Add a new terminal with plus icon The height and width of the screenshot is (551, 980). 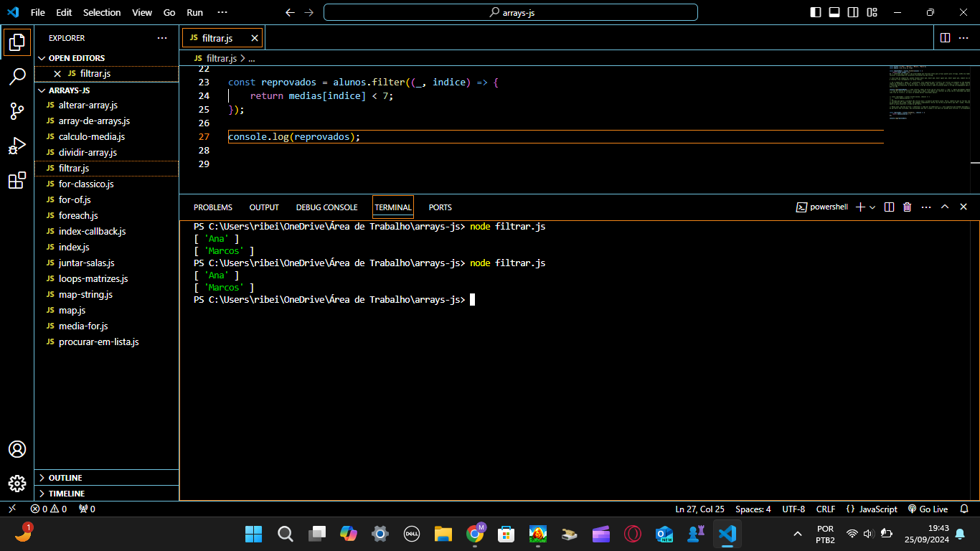(860, 207)
